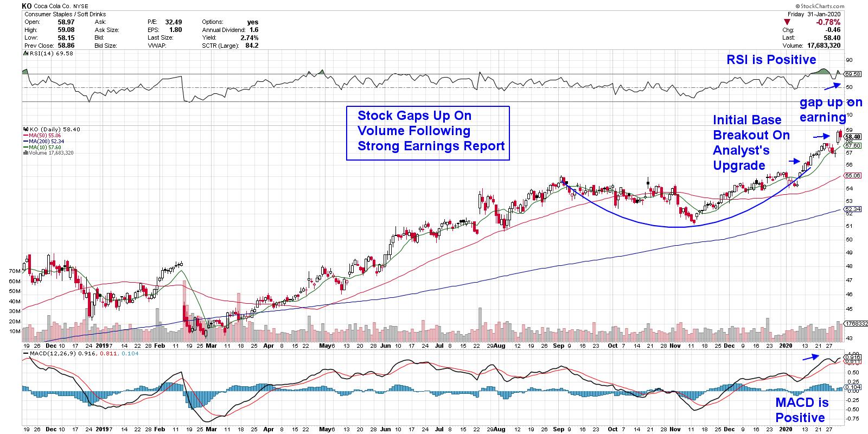Viewport: 868px width, 434px height.
Task: Click the Options value yes
Action: point(253,22)
